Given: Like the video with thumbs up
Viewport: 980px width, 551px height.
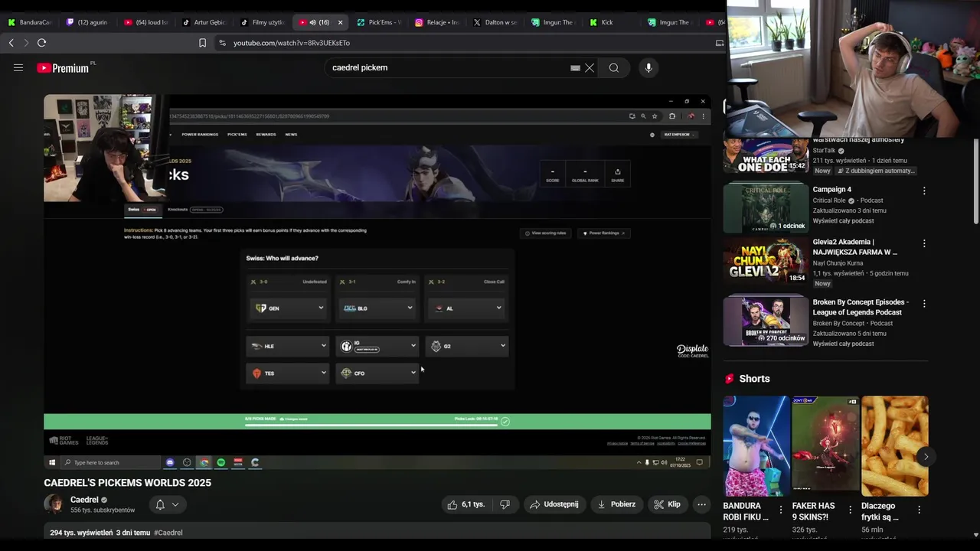Looking at the screenshot, I should click(x=465, y=504).
